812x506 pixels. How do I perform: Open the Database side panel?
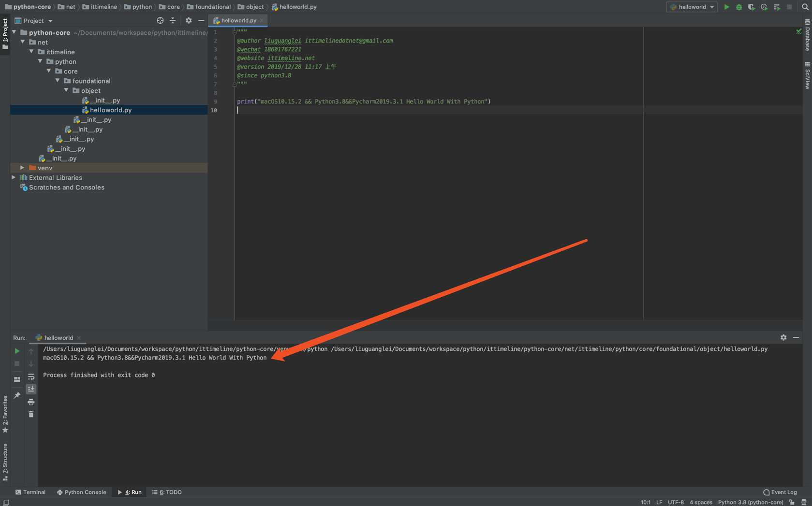[807, 36]
